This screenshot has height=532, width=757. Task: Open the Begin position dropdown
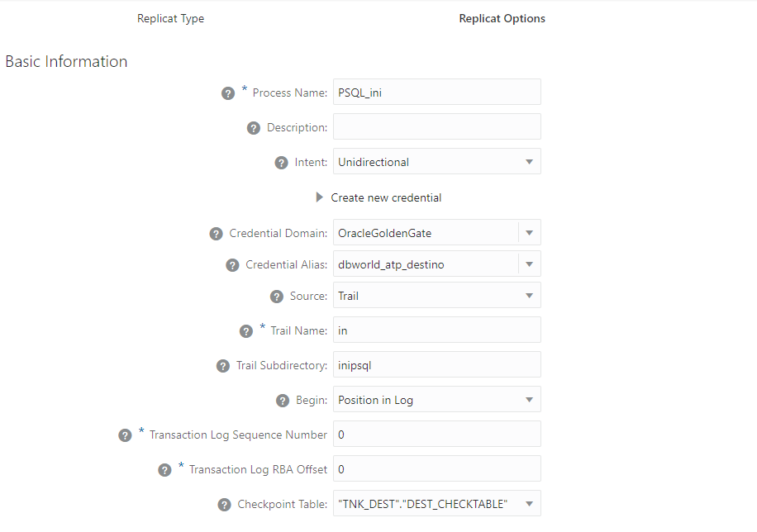click(x=529, y=400)
